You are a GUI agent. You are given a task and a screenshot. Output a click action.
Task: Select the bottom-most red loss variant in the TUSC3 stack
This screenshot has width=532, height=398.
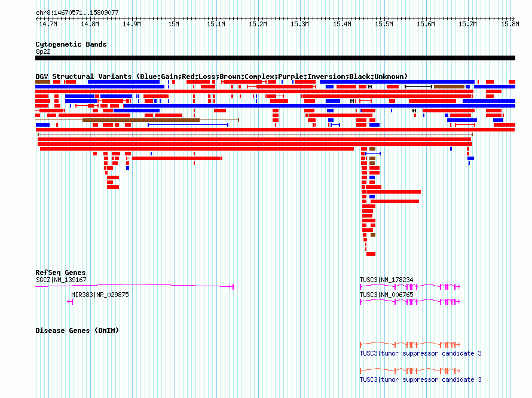coord(371,254)
